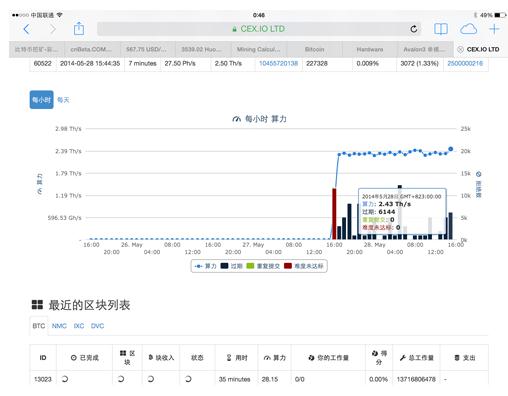The width and height of the screenshot is (508, 396).
Task: Toggle green 重复提交 legend entry
Action: tap(263, 266)
